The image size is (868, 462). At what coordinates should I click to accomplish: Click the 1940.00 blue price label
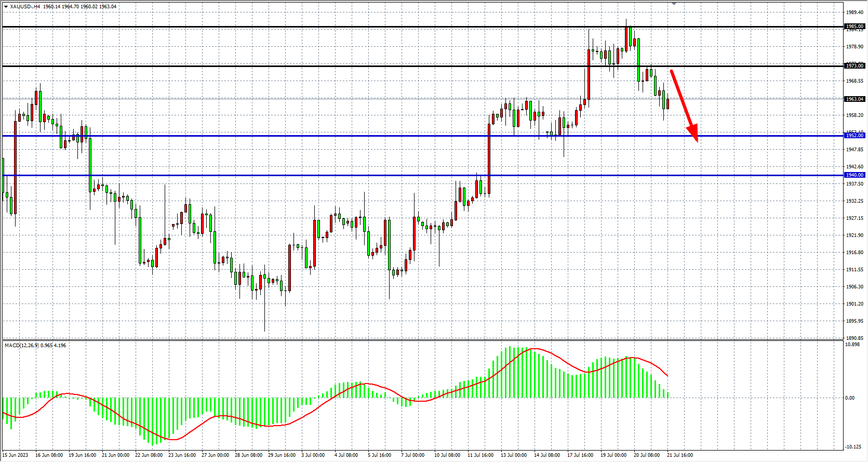point(854,175)
